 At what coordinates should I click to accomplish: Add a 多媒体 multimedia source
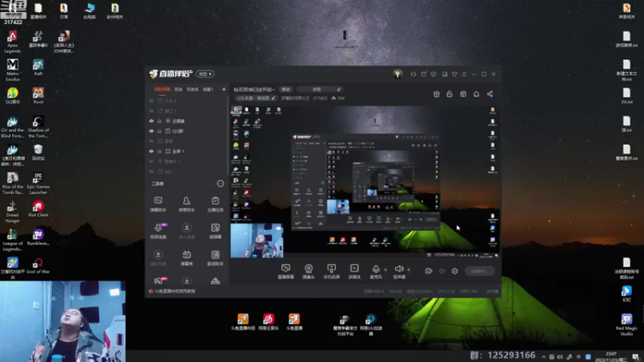(354, 271)
